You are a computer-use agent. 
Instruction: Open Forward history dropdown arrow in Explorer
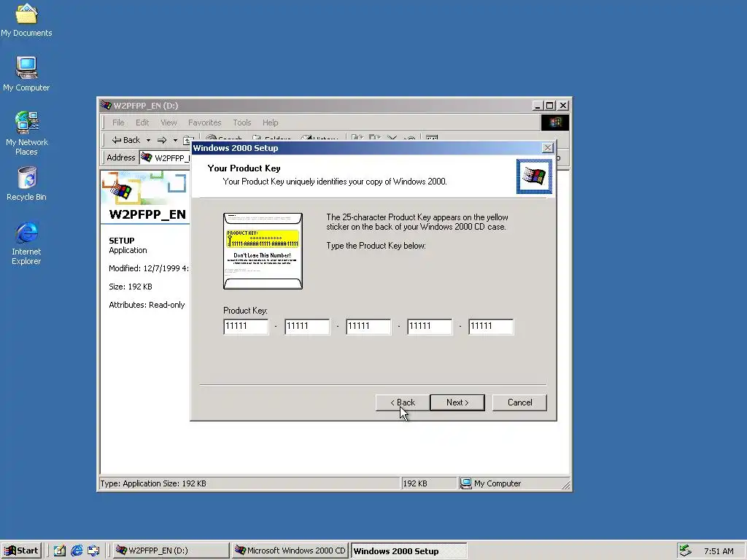(x=175, y=140)
